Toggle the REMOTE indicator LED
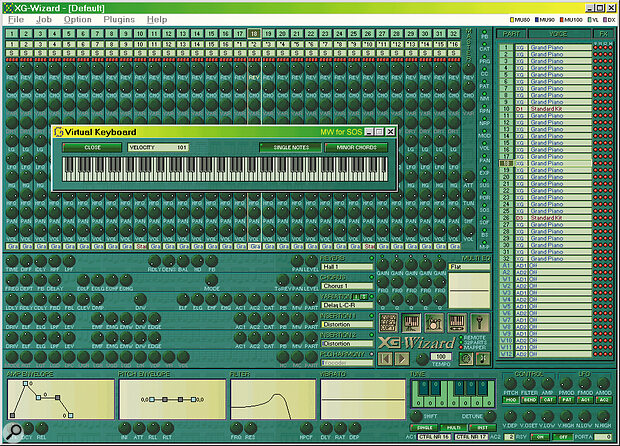Screen dimensions: 620x446 [461, 338]
